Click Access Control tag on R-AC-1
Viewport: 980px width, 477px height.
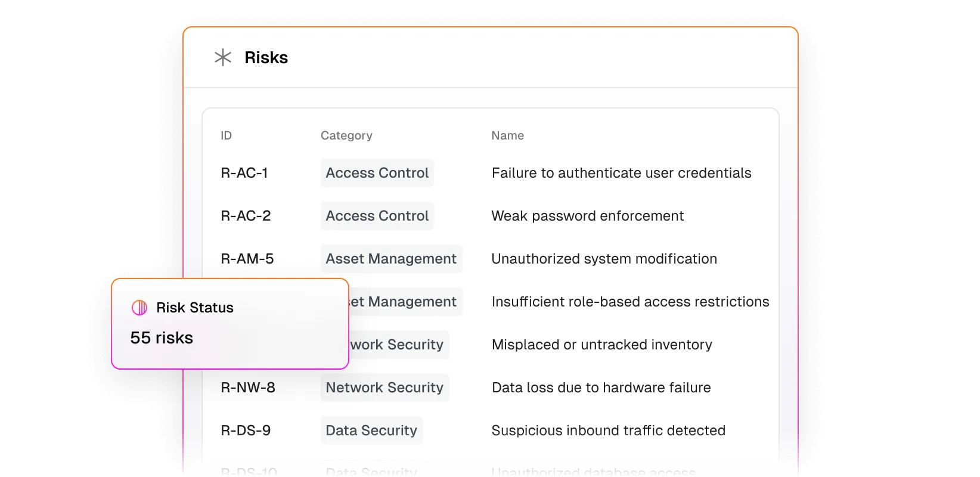pos(377,173)
